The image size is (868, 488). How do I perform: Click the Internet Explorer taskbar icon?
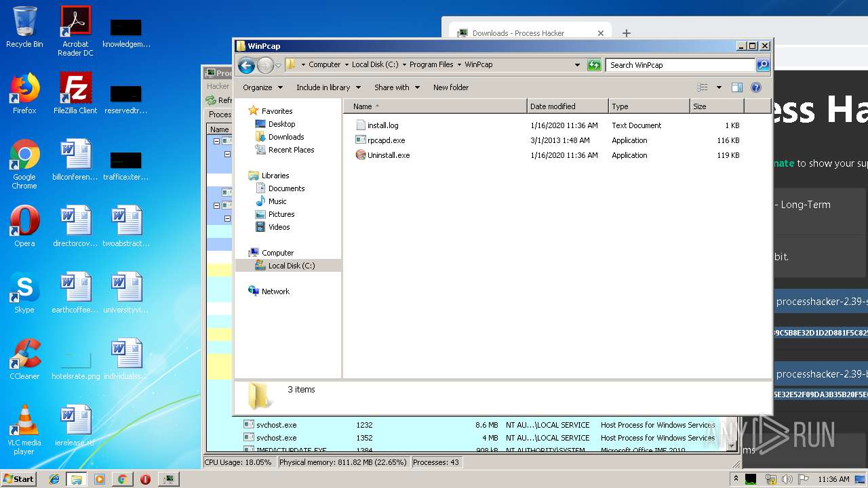(54, 479)
